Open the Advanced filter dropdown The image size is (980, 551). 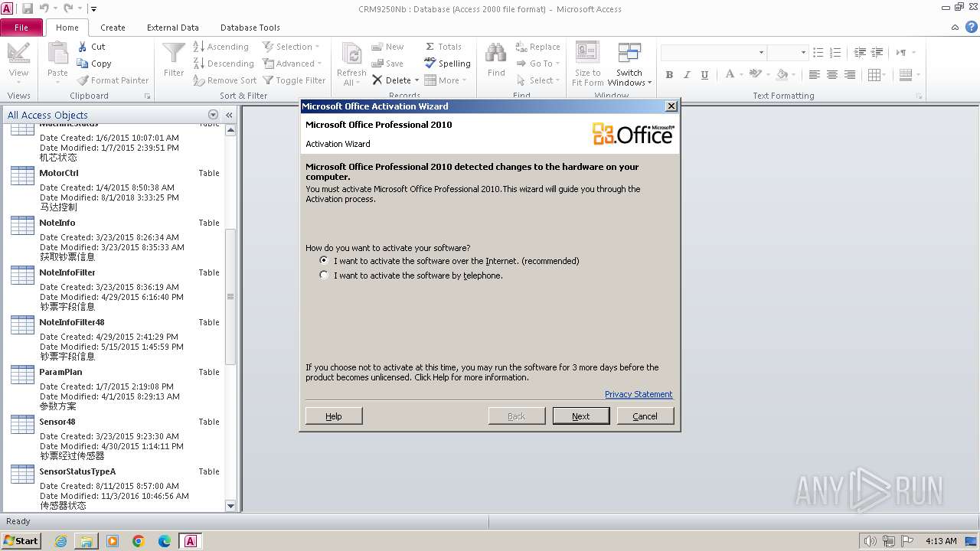click(x=292, y=64)
